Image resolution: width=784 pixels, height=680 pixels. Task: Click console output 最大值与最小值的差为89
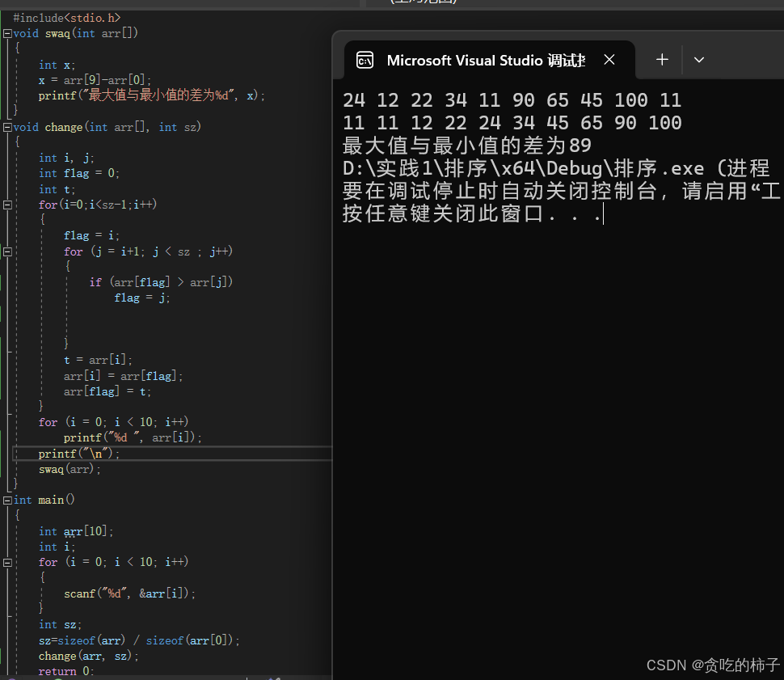(x=467, y=146)
